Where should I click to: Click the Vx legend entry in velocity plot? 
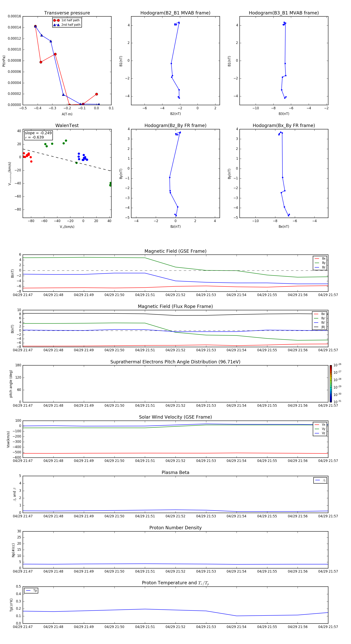(320, 425)
